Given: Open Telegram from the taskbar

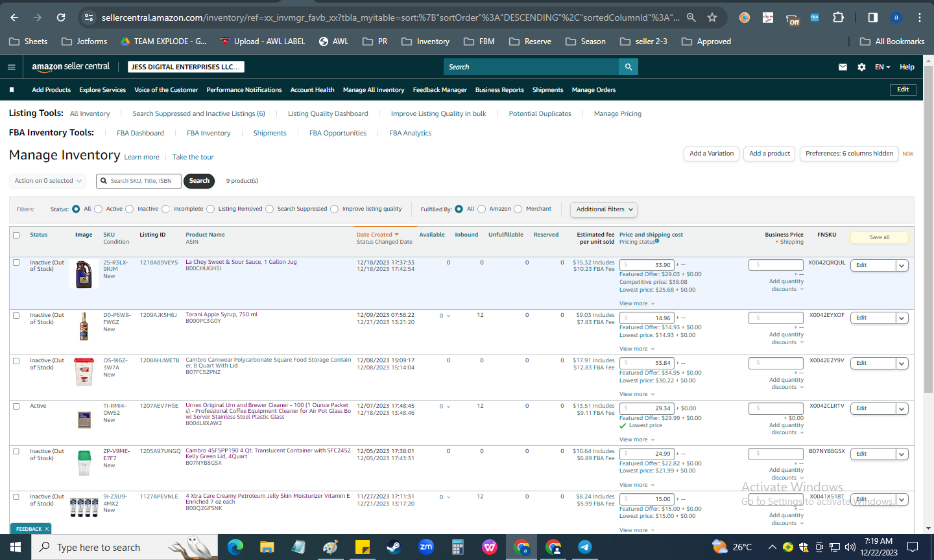Looking at the screenshot, I should (x=584, y=547).
